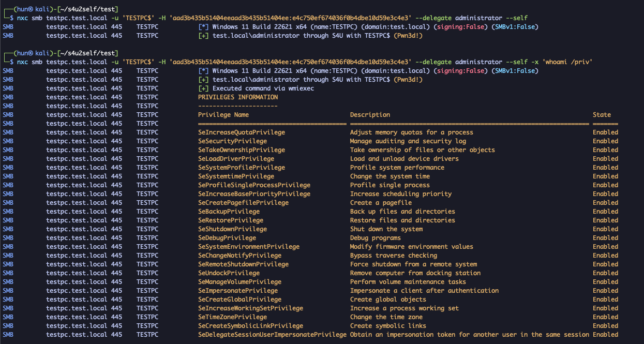This screenshot has height=344, width=644.
Task: Click Enabled state on SeDebugPrivilege row
Action: coord(605,238)
